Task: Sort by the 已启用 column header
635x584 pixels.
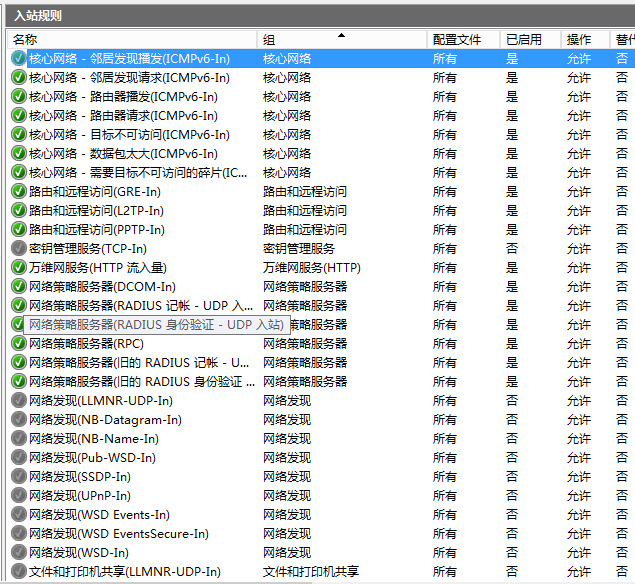Action: pyautogui.click(x=531, y=40)
